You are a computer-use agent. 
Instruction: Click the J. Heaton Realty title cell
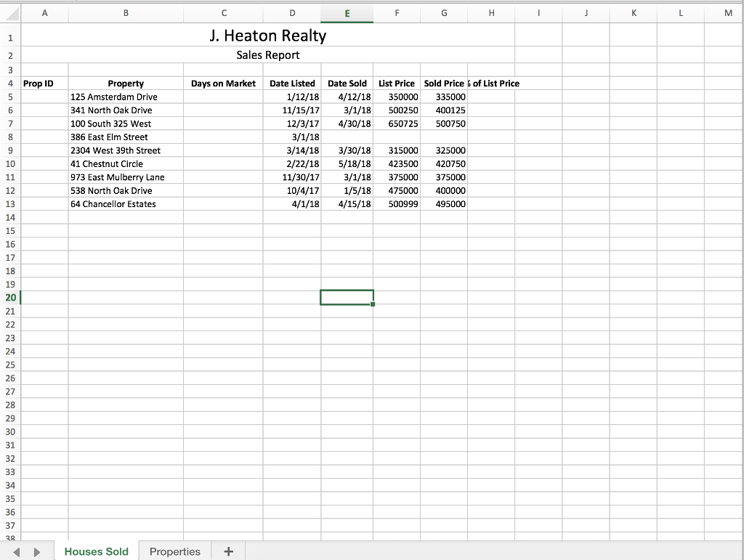tap(267, 36)
